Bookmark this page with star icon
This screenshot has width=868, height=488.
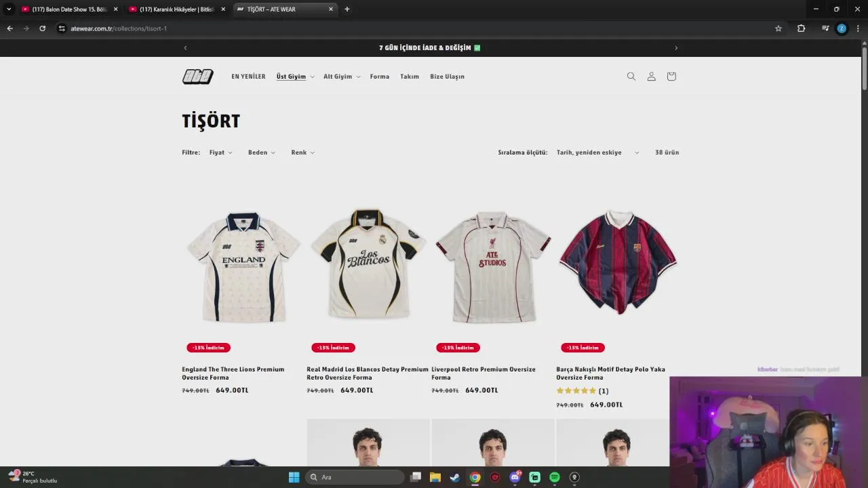point(778,28)
